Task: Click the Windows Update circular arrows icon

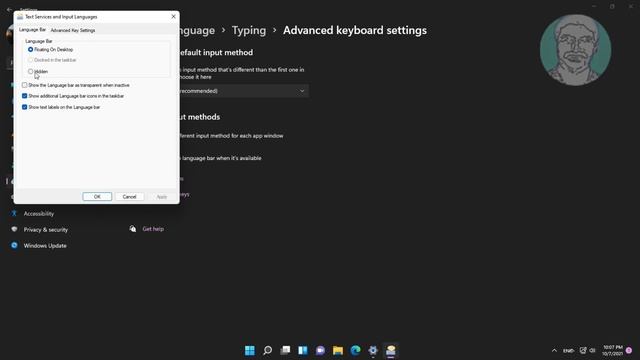Action: (x=14, y=245)
